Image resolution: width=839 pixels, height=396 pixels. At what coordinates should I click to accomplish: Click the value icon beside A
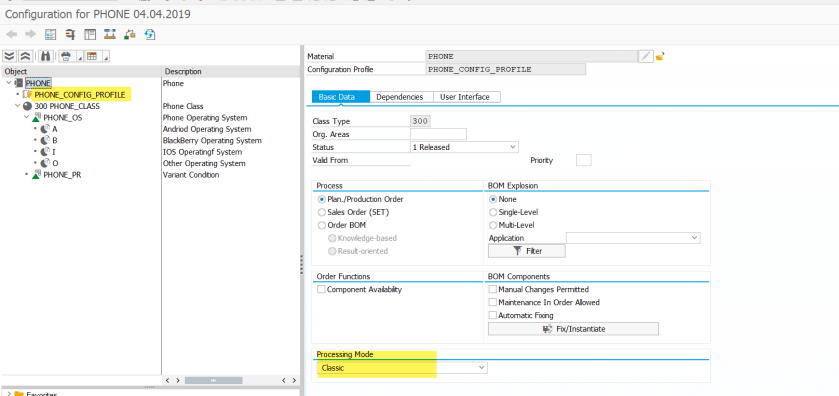[x=45, y=129]
